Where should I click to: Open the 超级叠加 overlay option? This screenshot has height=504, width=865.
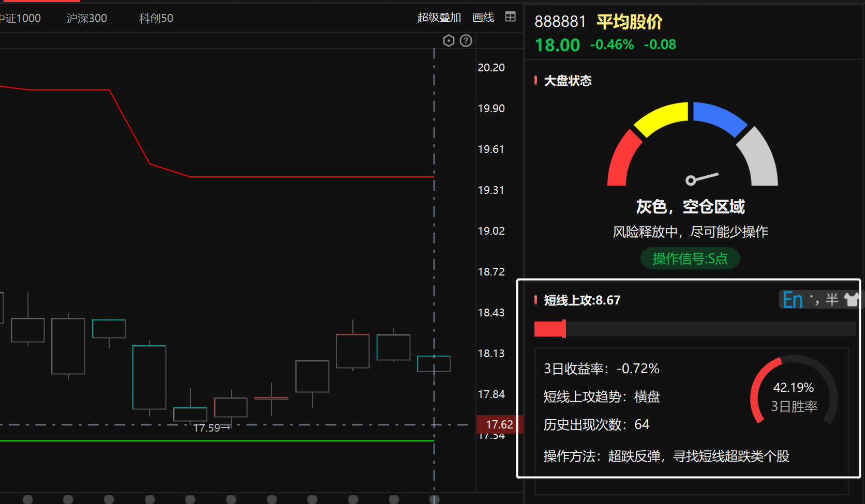pos(439,18)
